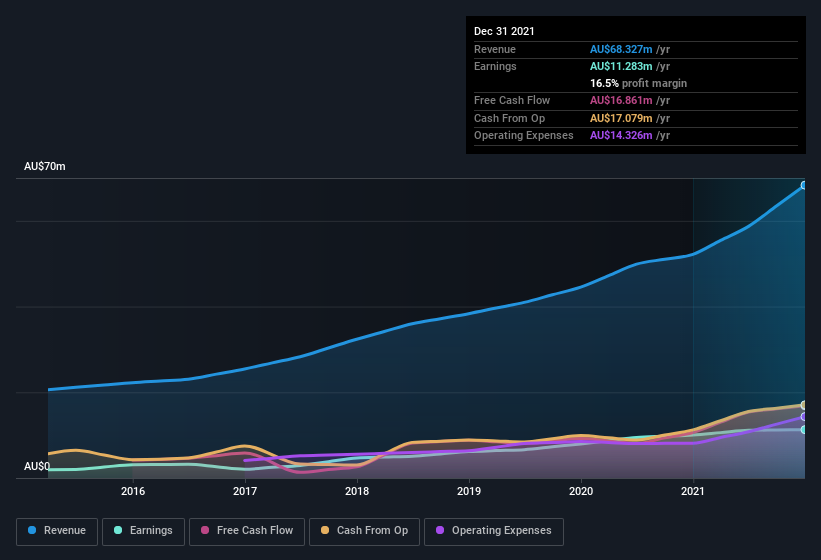Image resolution: width=821 pixels, height=560 pixels.
Task: Click the Operating Expenses endpoint marker
Action: [x=803, y=417]
